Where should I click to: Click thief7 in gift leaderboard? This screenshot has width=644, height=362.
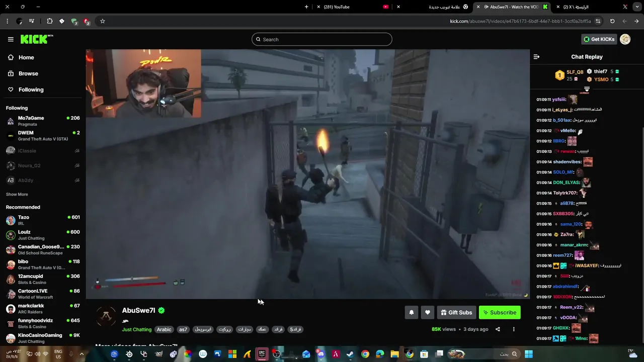click(x=600, y=71)
